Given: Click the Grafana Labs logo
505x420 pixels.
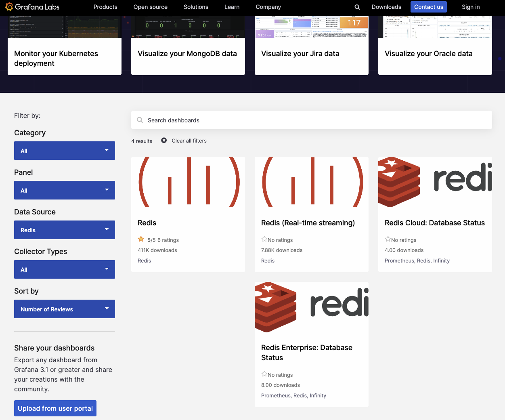Looking at the screenshot, I should click(32, 7).
